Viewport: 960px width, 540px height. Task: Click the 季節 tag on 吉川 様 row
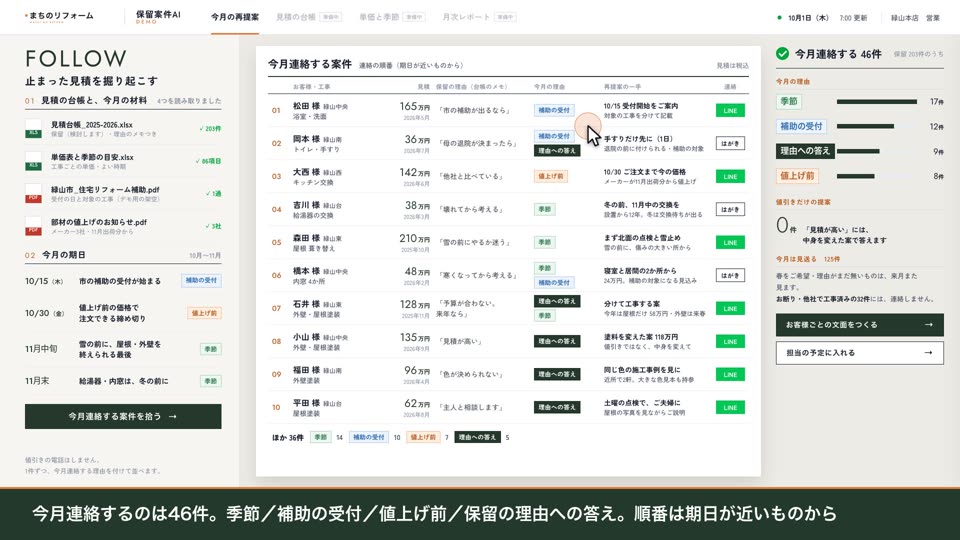[x=544, y=209]
